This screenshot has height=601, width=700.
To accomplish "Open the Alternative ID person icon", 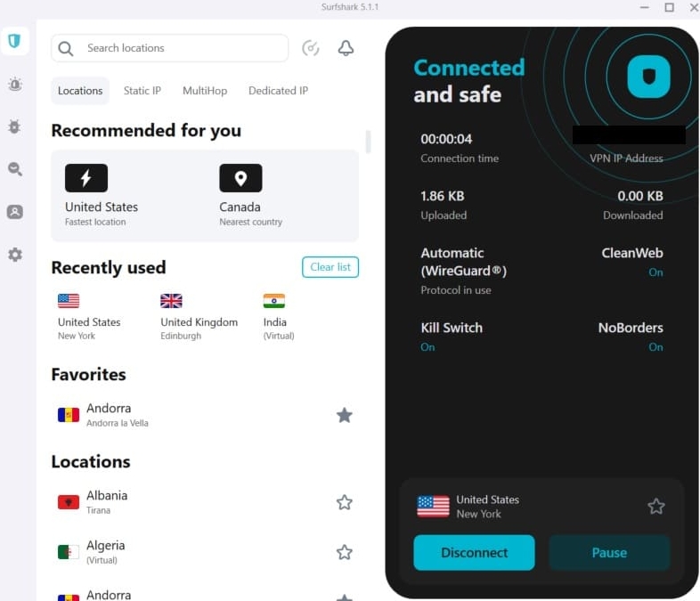I will [x=14, y=212].
